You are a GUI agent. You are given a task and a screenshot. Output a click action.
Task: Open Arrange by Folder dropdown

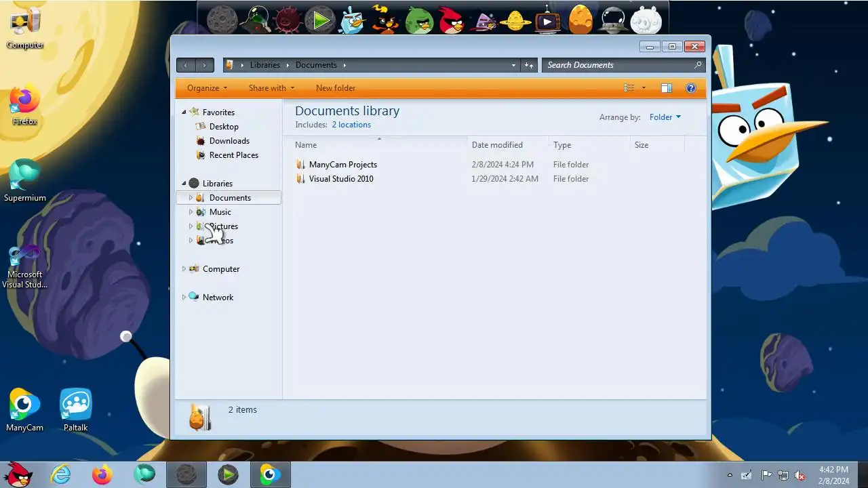(x=665, y=117)
